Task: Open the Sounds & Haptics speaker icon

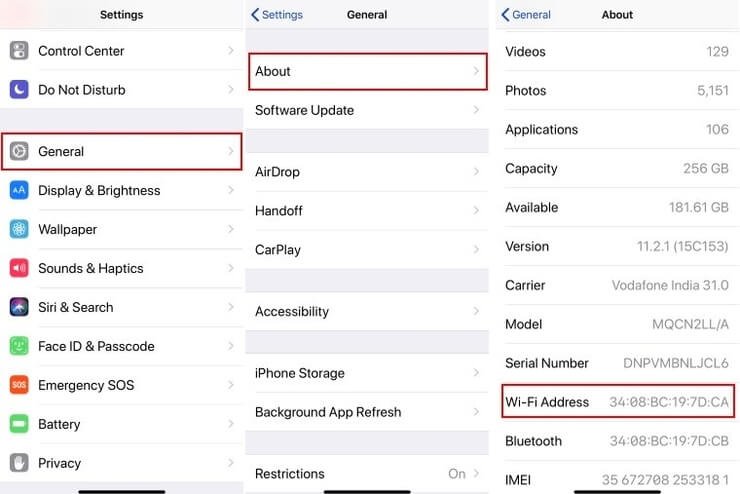Action: [19, 268]
